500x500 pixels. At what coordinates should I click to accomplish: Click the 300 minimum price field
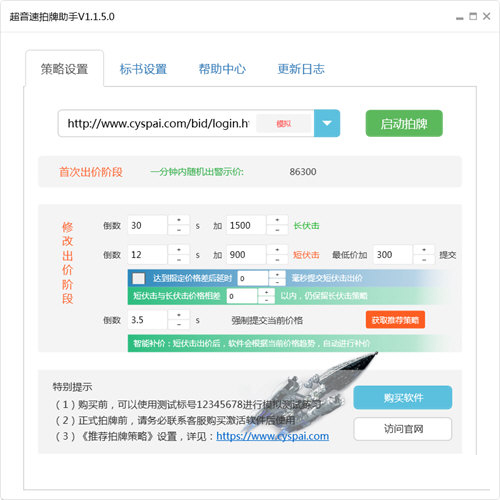point(393,255)
